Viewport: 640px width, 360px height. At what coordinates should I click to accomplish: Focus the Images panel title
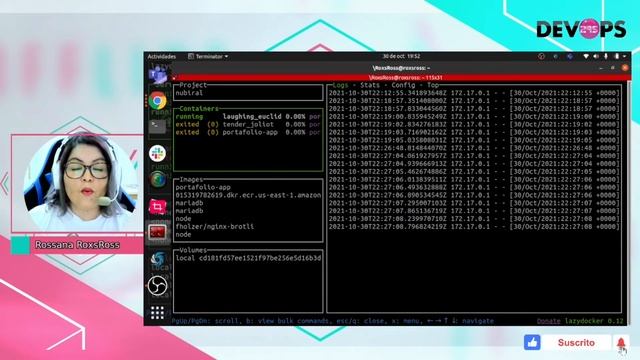[191, 180]
